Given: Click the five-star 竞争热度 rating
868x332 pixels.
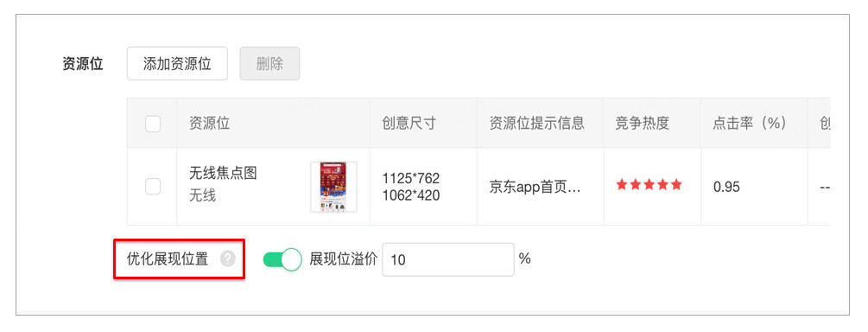Looking at the screenshot, I should (649, 185).
